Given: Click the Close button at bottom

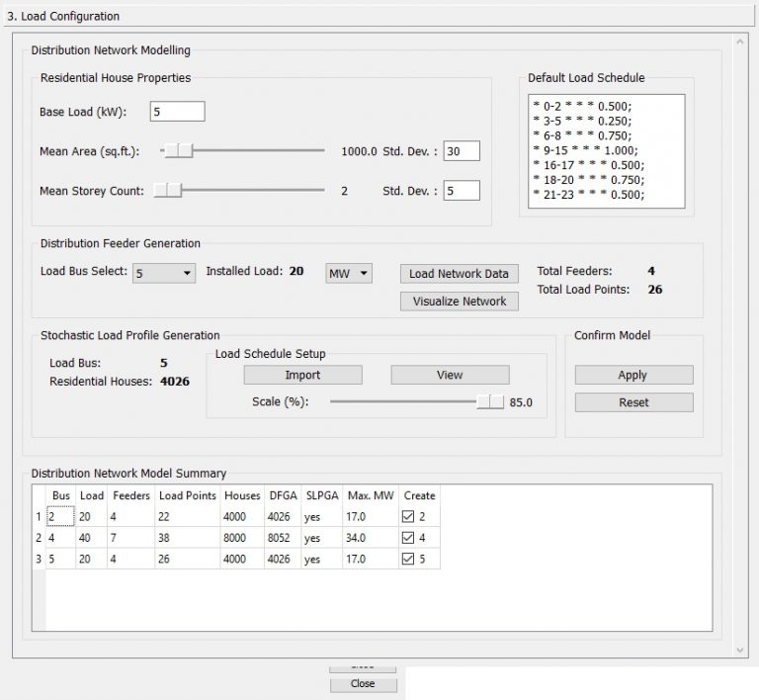Looking at the screenshot, I should [x=363, y=683].
